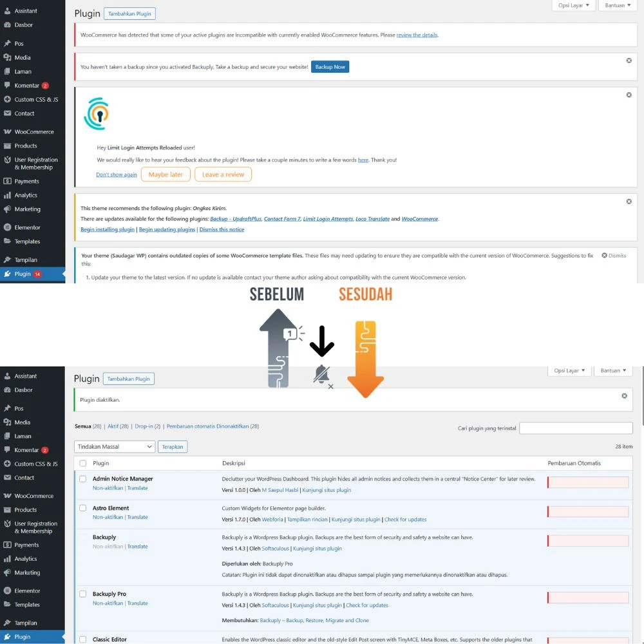Click the orange SESUDAH down arrow graphic
Screen dimensions: 644x644
point(365,357)
